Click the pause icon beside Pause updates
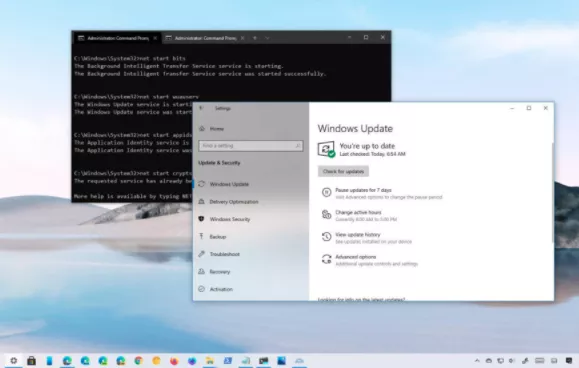The image size is (579, 368). click(326, 192)
